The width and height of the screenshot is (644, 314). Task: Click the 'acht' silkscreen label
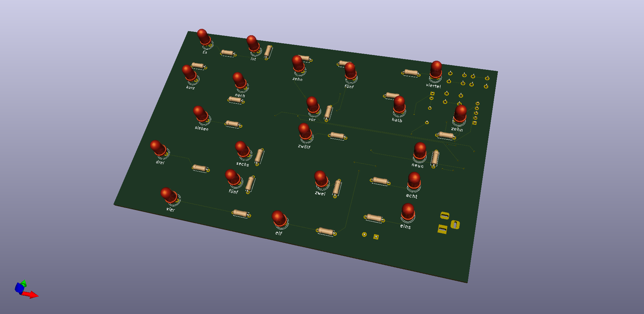412,196
